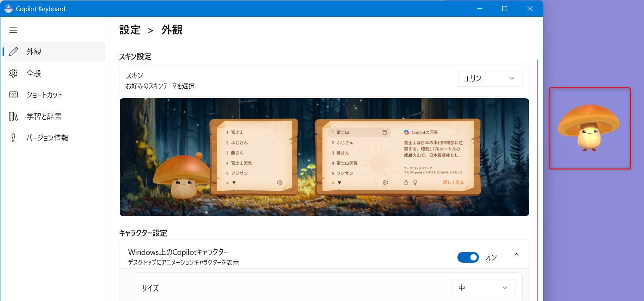
Task: Minimize the Copilot Keyboard window
Action: [480, 9]
